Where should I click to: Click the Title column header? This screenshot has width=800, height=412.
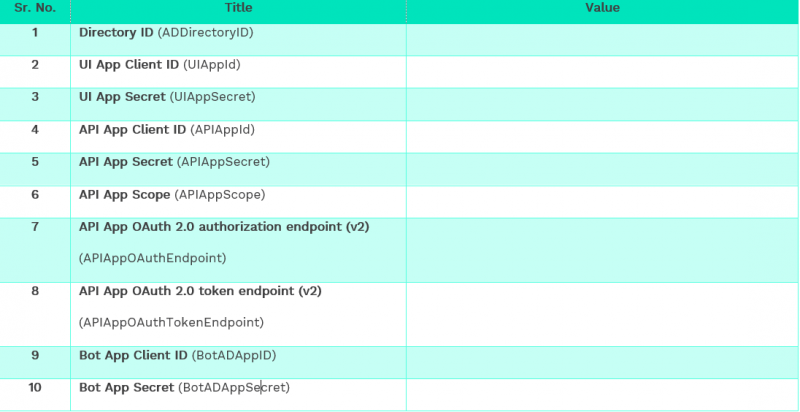[238, 8]
